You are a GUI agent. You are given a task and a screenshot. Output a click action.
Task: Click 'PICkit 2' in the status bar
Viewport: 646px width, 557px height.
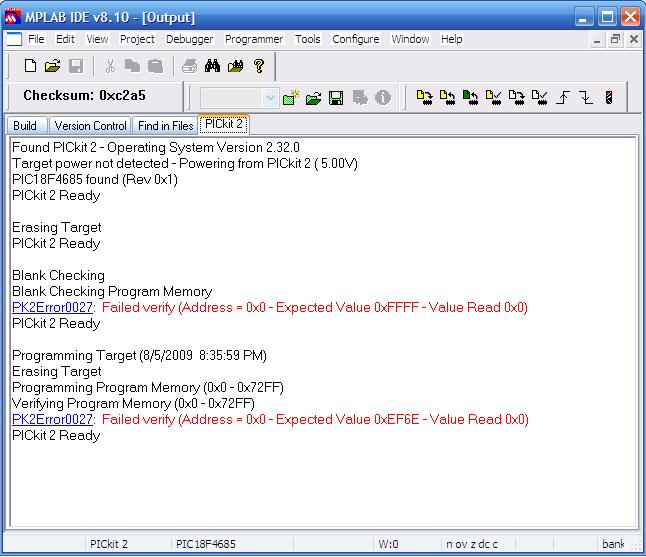[109, 544]
